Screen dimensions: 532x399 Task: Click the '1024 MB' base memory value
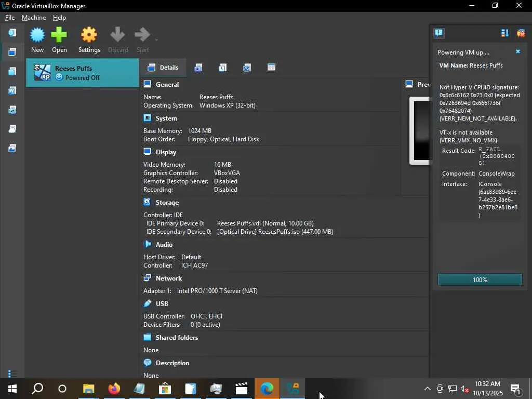tap(199, 131)
